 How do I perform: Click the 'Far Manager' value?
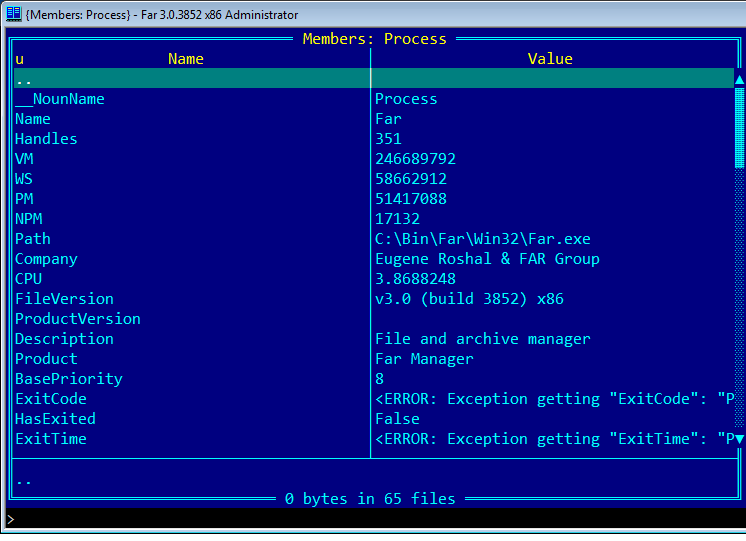pos(424,359)
